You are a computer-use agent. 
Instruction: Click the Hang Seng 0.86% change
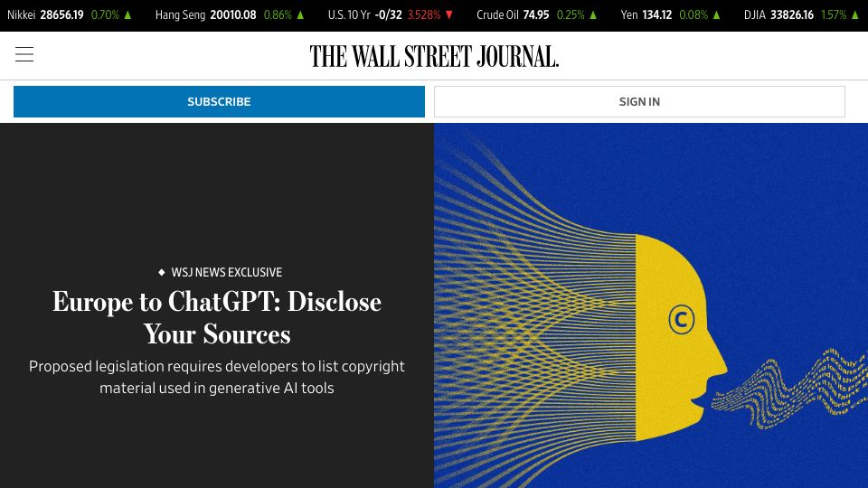(278, 15)
